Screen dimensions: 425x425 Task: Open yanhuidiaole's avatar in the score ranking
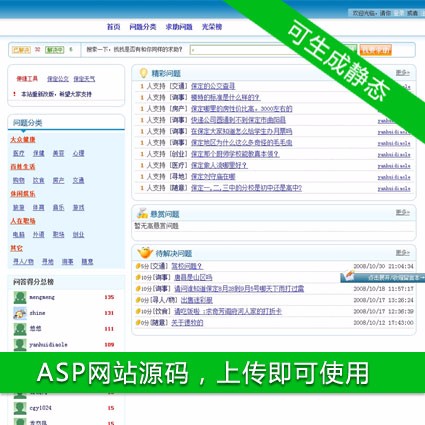(x=20, y=345)
